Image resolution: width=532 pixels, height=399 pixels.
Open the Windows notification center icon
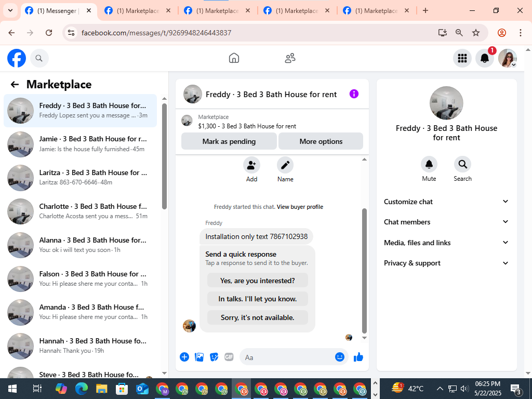click(x=515, y=389)
